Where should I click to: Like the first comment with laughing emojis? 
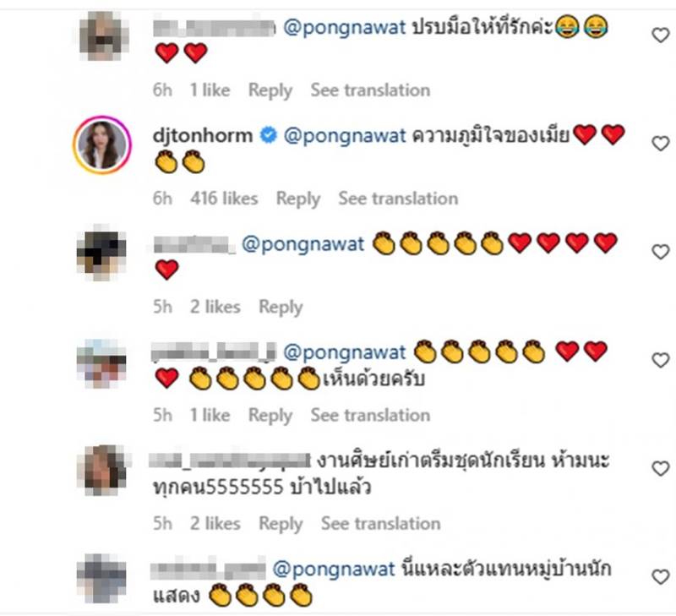(x=660, y=35)
